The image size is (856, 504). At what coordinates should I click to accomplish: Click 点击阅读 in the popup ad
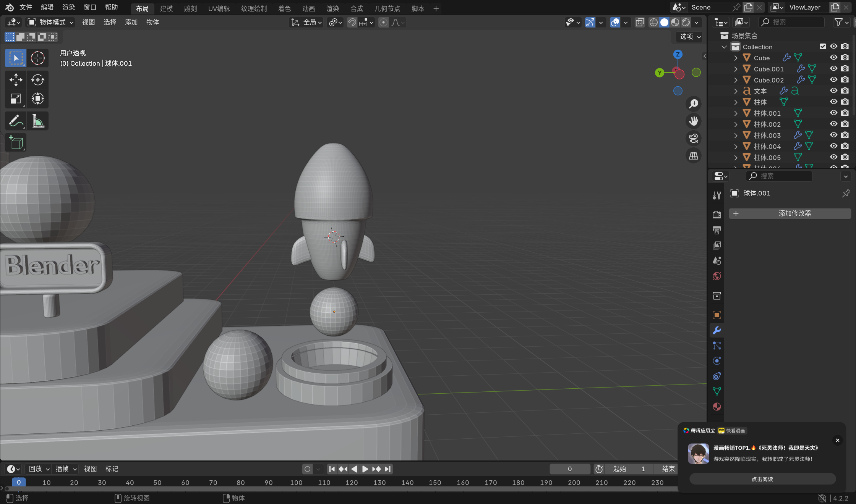point(762,479)
